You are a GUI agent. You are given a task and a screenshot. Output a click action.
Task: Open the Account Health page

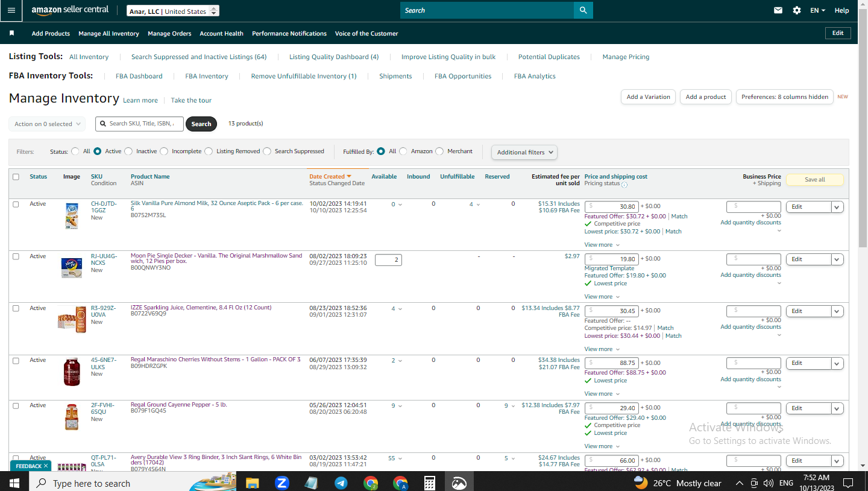(x=221, y=34)
